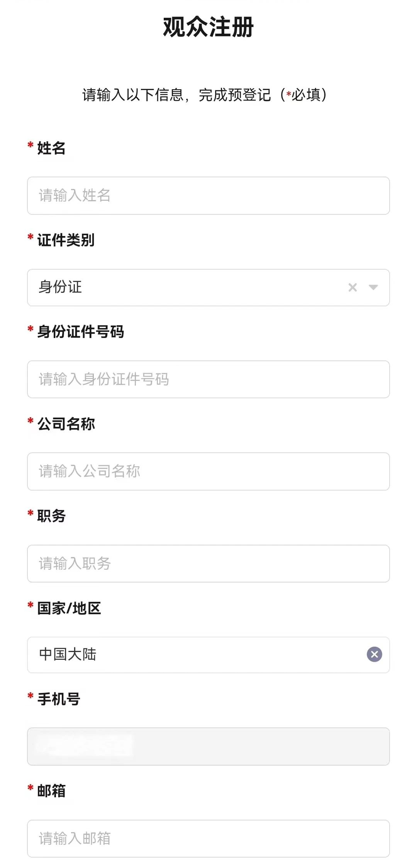Screen dimensions: 417x868
Task: Focus the 请输入公司名称 input field
Action: 208,471
